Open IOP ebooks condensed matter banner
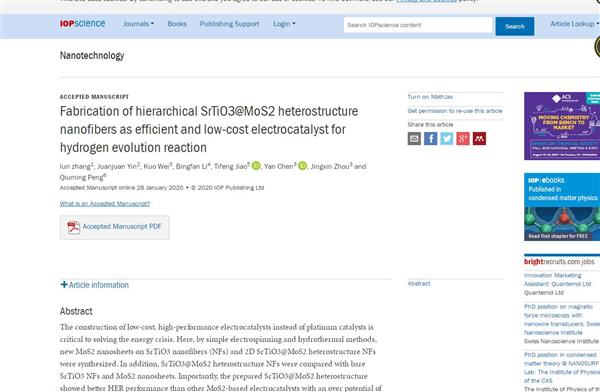The width and height of the screenshot is (600, 392). [x=562, y=207]
